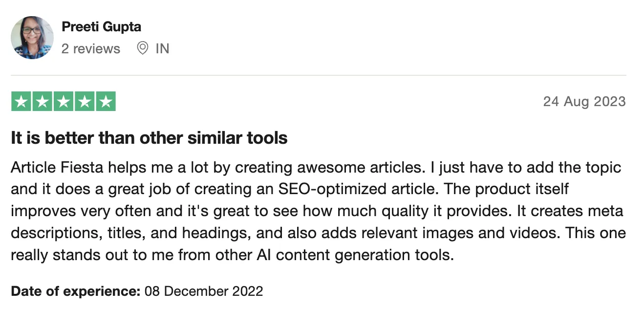Click the review date 24 Aug 2023
This screenshot has height=310, width=644.
click(x=584, y=102)
